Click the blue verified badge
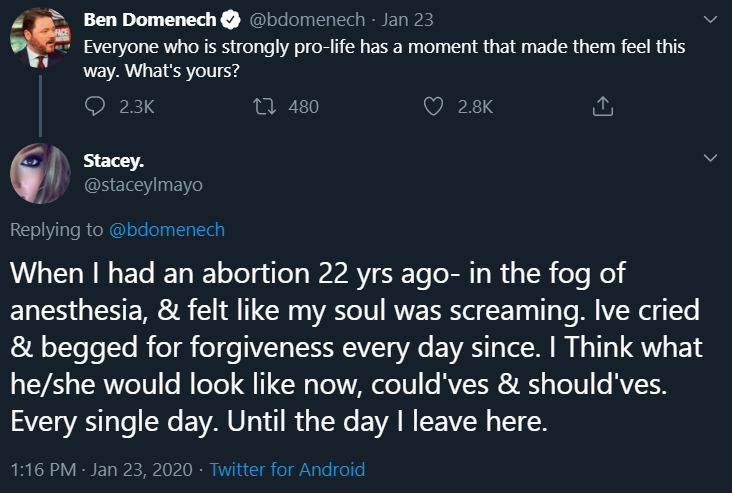 (x=229, y=19)
